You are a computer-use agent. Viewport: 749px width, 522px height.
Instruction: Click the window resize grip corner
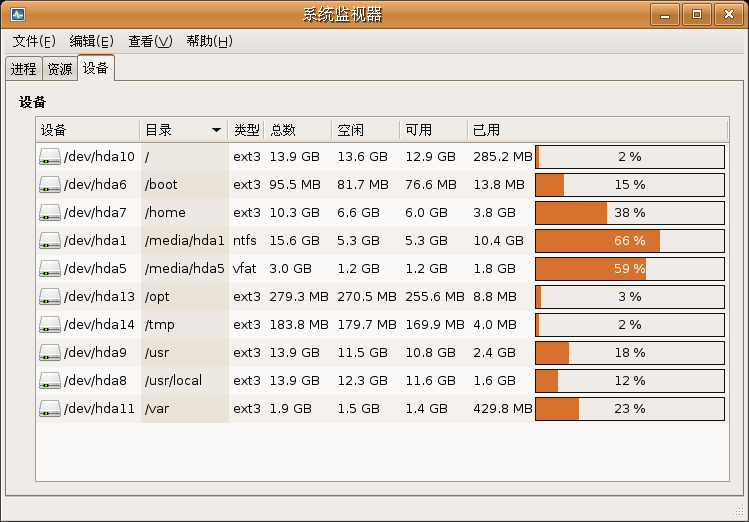coord(738,511)
